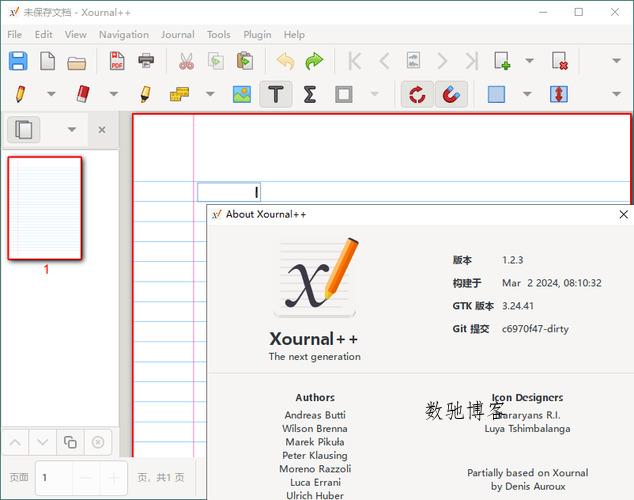The width and height of the screenshot is (634, 500).
Task: Select the rectangle region tool
Action: (x=496, y=94)
